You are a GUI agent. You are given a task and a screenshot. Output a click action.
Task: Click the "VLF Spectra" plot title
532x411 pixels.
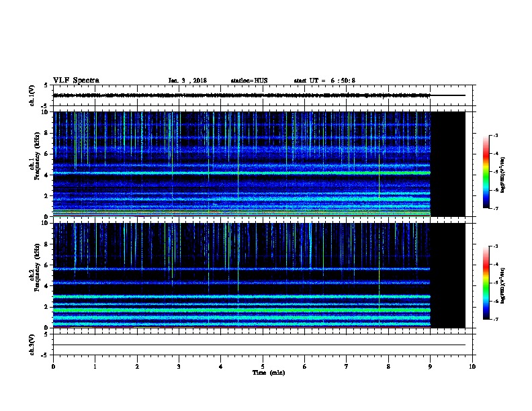point(76,81)
